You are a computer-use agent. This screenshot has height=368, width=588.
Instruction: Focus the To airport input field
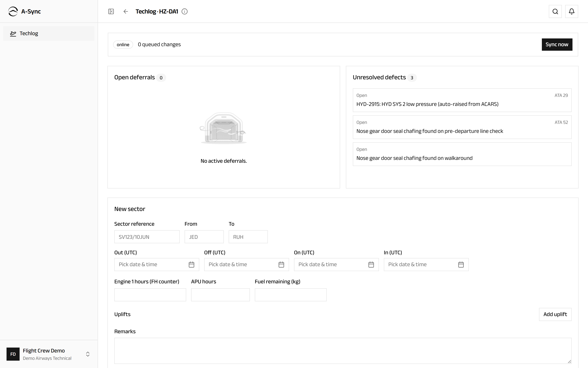248,237
